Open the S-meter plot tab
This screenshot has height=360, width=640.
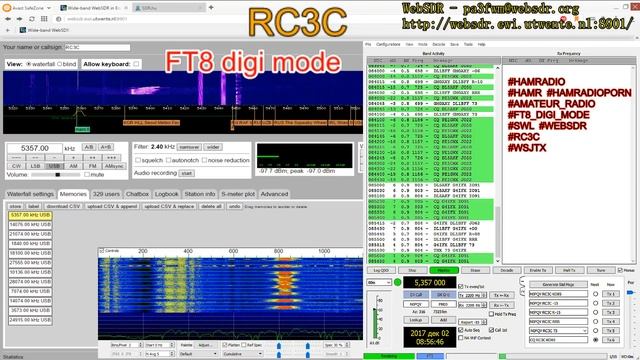click(x=238, y=194)
